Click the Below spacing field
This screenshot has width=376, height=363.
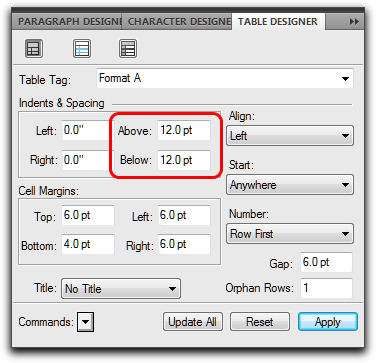click(184, 160)
